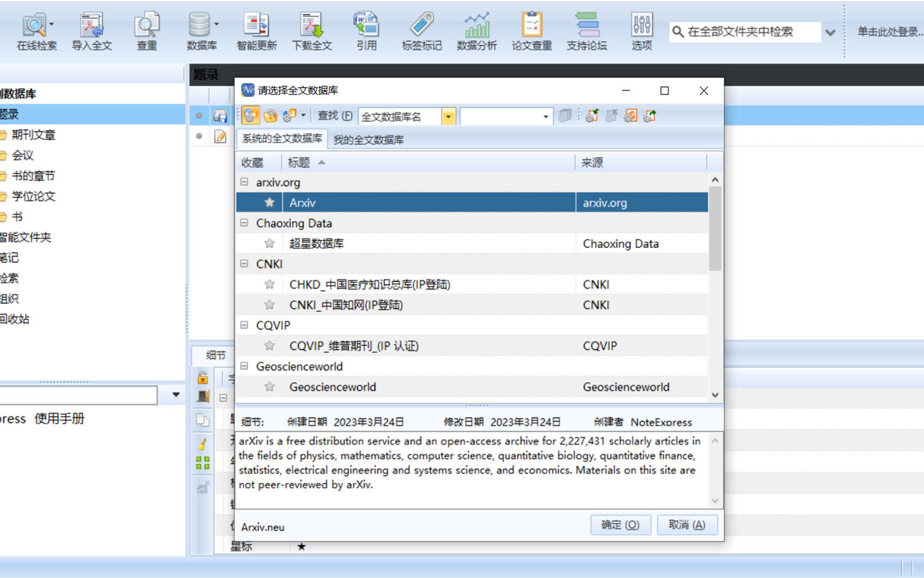
Task: Click the export database icon with curved green arrow
Action: (650, 116)
